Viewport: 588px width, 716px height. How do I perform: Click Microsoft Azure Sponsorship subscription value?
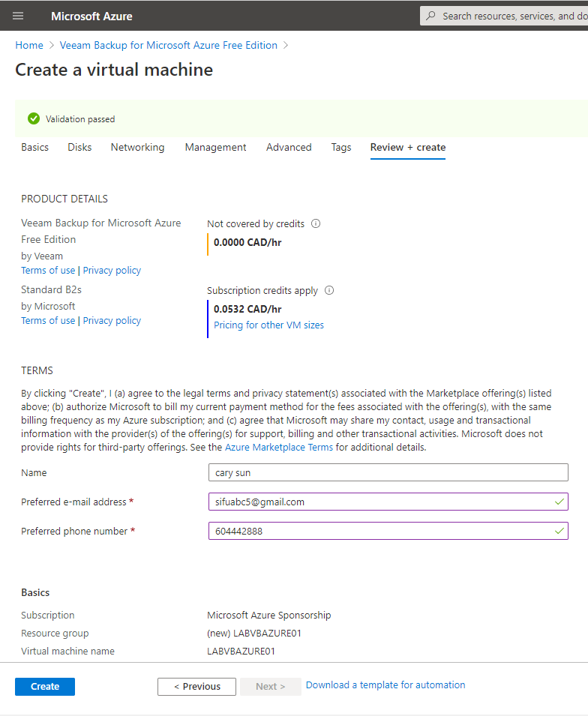269,615
